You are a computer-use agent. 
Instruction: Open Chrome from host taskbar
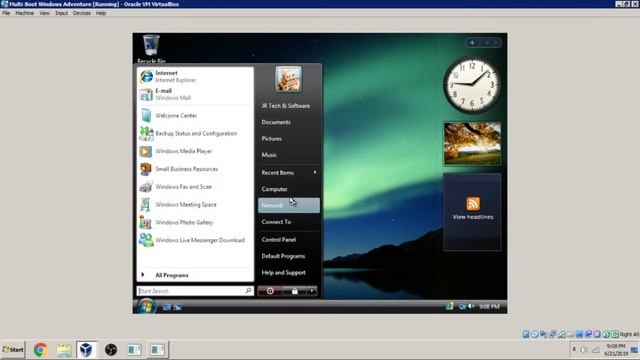pyautogui.click(x=40, y=350)
